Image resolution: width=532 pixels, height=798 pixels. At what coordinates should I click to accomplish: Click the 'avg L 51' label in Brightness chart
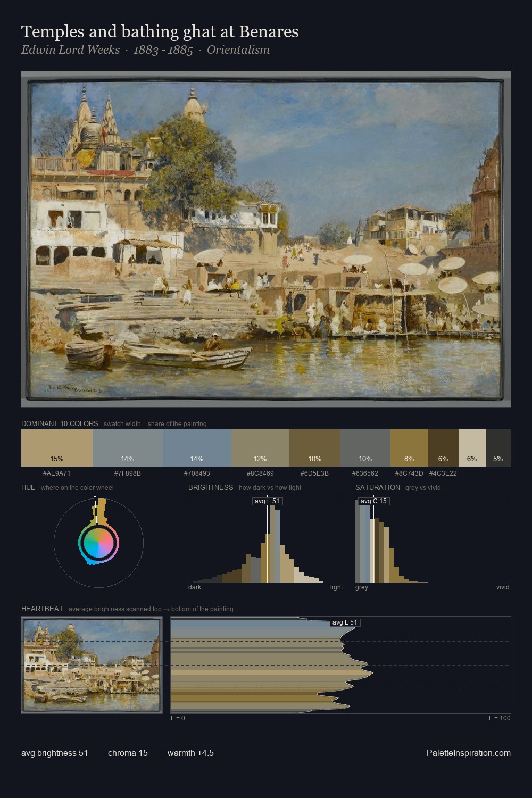coord(267,501)
